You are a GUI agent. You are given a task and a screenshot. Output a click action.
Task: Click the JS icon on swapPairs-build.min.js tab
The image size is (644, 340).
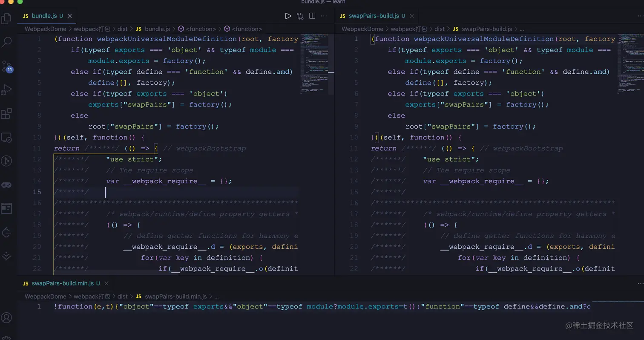pos(26,283)
